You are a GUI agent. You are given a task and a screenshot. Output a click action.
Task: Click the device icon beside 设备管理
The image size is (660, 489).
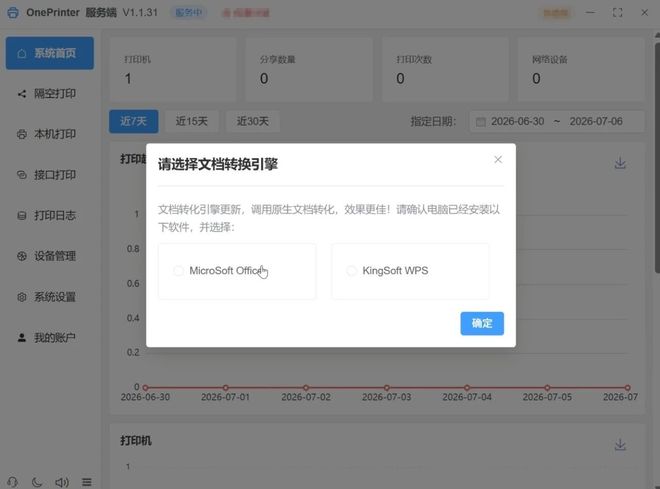(22, 256)
